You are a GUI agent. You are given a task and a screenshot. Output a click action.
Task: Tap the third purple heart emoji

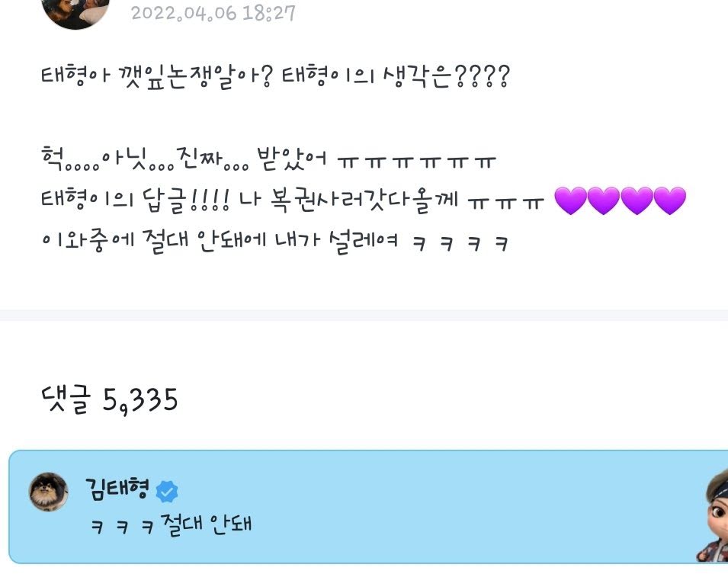pyautogui.click(x=637, y=200)
